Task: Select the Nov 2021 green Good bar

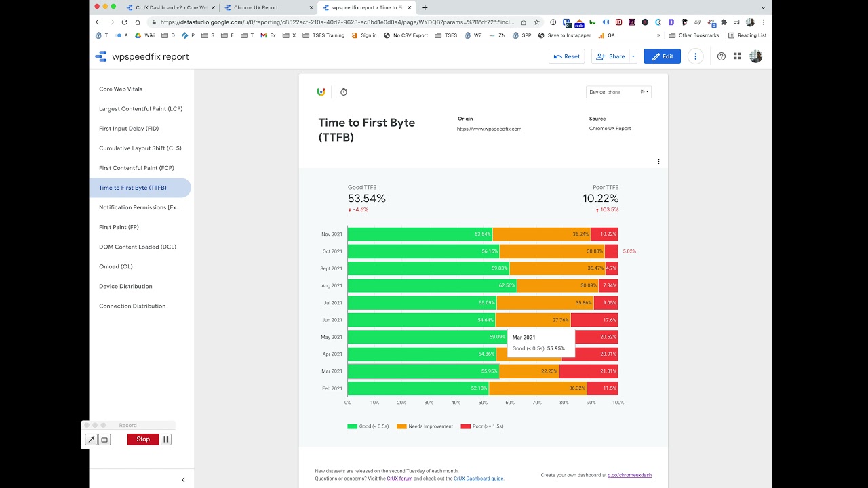Action: pyautogui.click(x=420, y=235)
